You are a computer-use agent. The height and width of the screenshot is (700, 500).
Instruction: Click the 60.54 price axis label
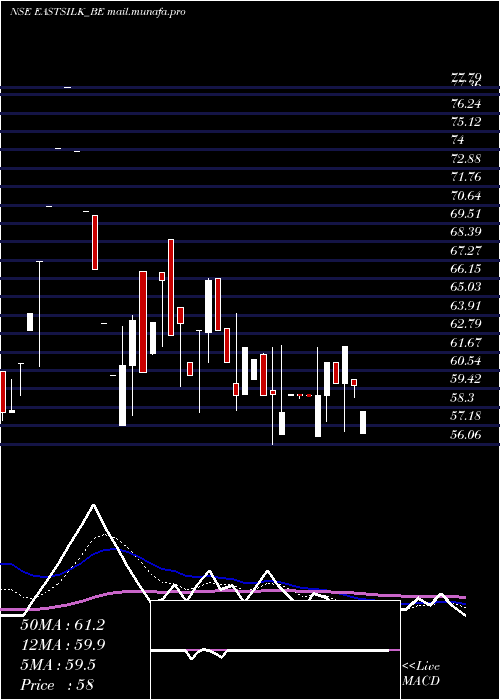point(466,360)
